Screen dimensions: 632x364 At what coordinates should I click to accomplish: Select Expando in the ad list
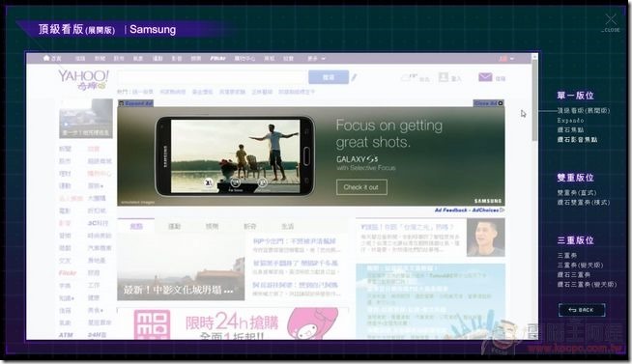(570, 120)
